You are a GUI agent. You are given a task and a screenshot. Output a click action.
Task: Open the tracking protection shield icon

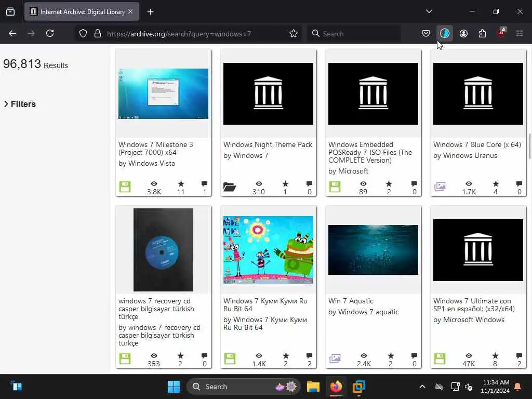click(x=83, y=33)
